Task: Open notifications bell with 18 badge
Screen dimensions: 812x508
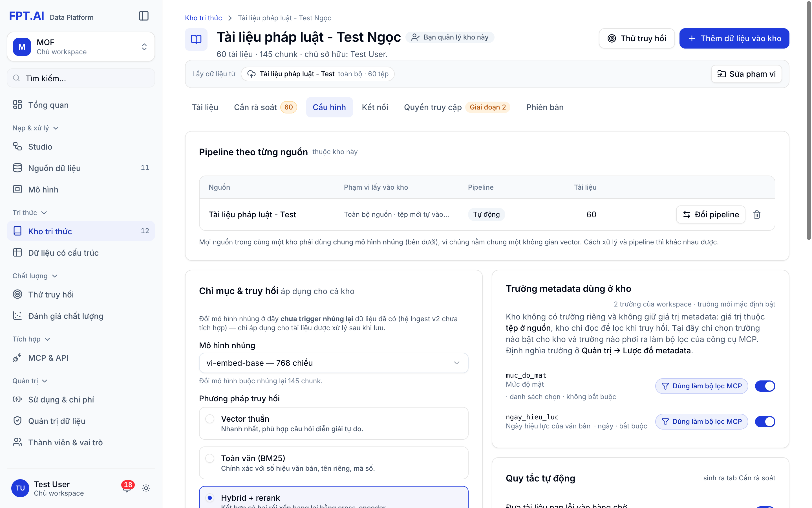Action: (x=127, y=488)
